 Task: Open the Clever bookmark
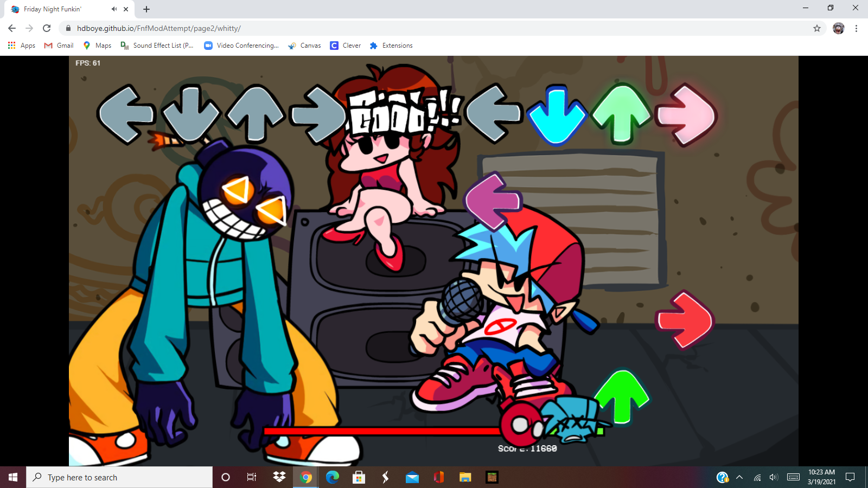346,46
